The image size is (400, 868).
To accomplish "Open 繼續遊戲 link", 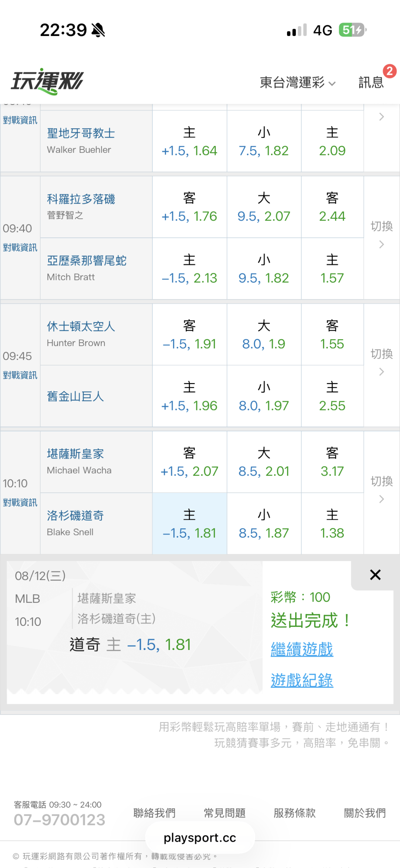I will [302, 649].
